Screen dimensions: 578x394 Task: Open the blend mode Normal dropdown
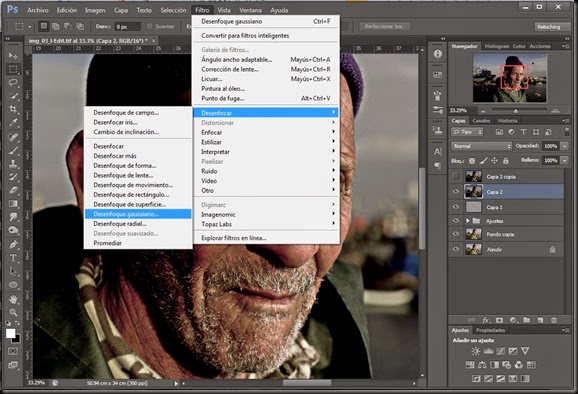pyautogui.click(x=481, y=146)
